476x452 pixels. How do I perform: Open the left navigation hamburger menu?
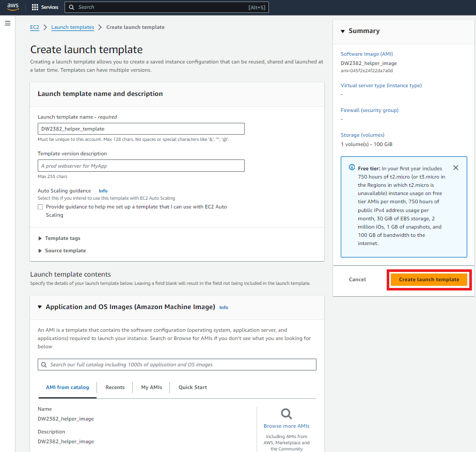pyautogui.click(x=8, y=23)
